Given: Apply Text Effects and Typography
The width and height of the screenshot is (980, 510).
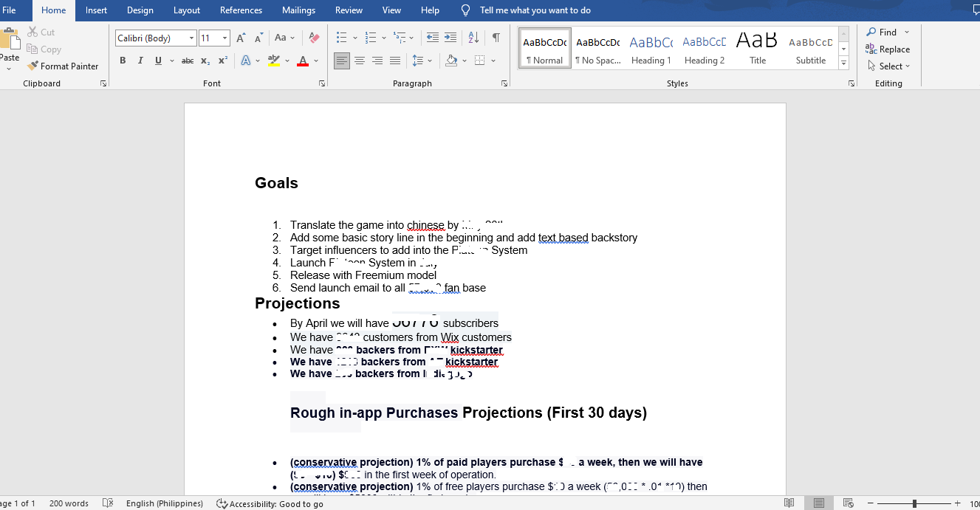Looking at the screenshot, I should tap(246, 61).
